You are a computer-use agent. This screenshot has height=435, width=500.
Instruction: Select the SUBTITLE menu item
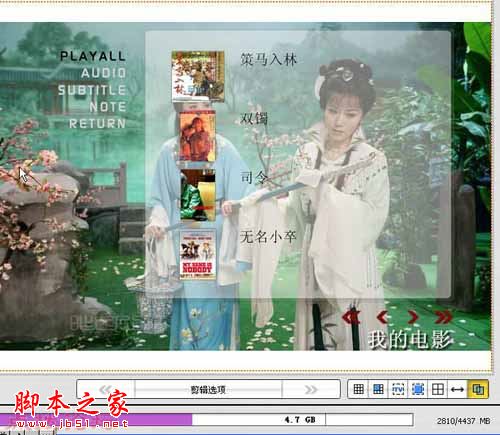coord(92,90)
